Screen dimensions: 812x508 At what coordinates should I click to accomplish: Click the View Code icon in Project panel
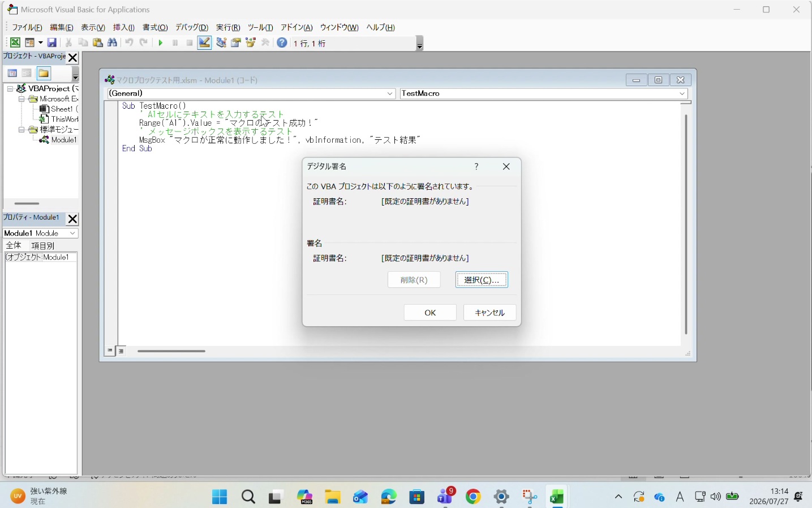click(x=12, y=74)
